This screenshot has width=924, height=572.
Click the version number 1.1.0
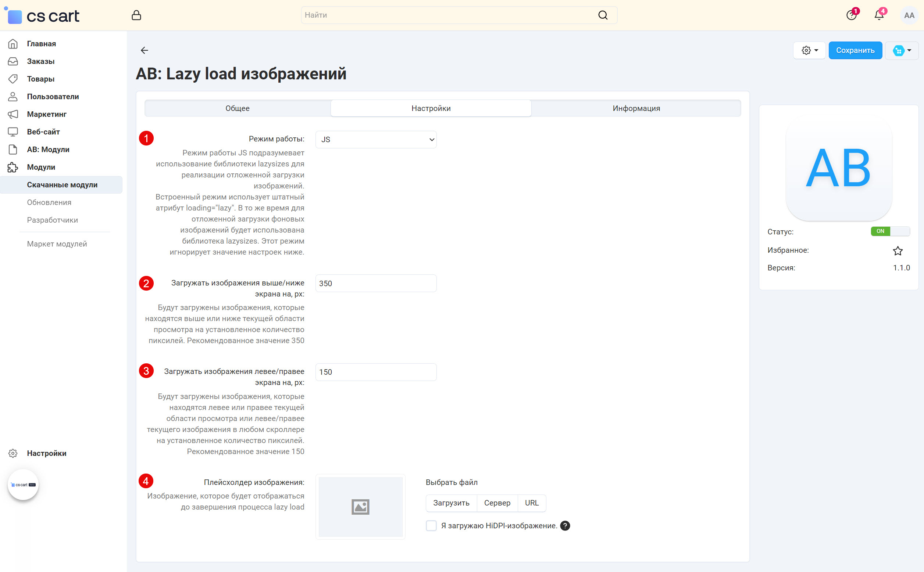(901, 268)
